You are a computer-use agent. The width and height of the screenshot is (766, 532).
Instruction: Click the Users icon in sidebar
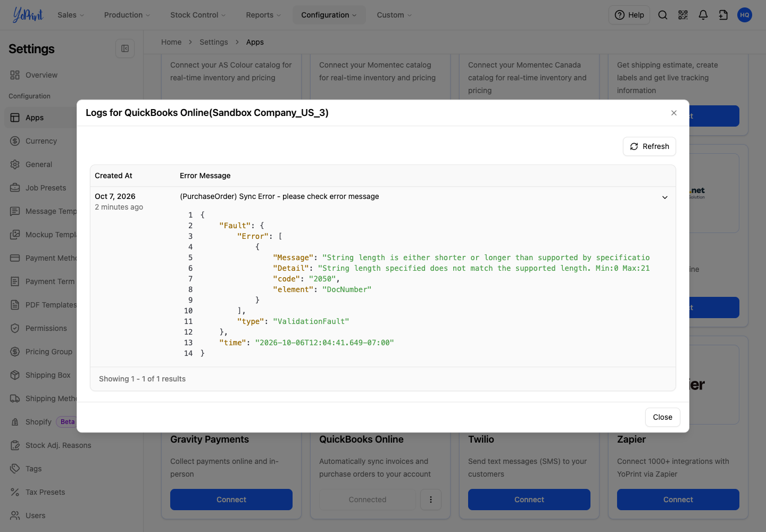pyautogui.click(x=15, y=516)
